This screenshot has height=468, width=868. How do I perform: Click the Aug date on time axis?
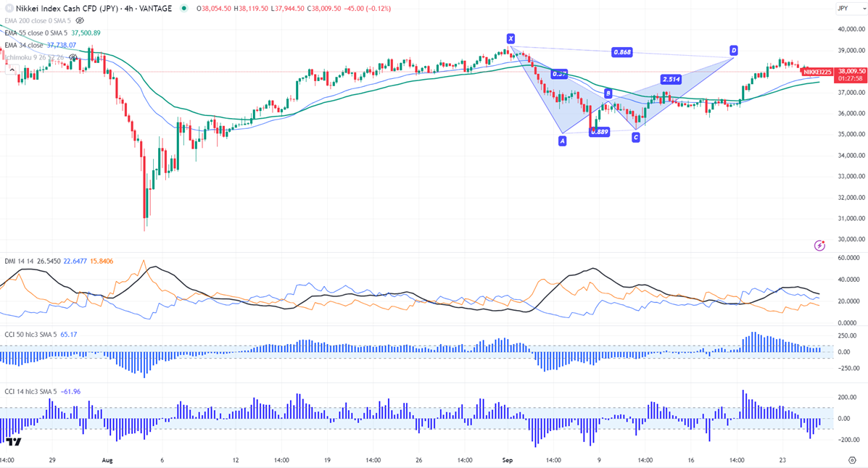[107, 460]
